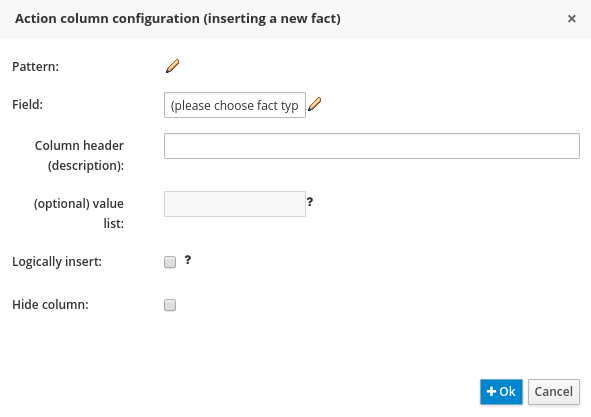This screenshot has height=417, width=591.
Task: Click the pencil icon beside Field box
Action: (314, 104)
